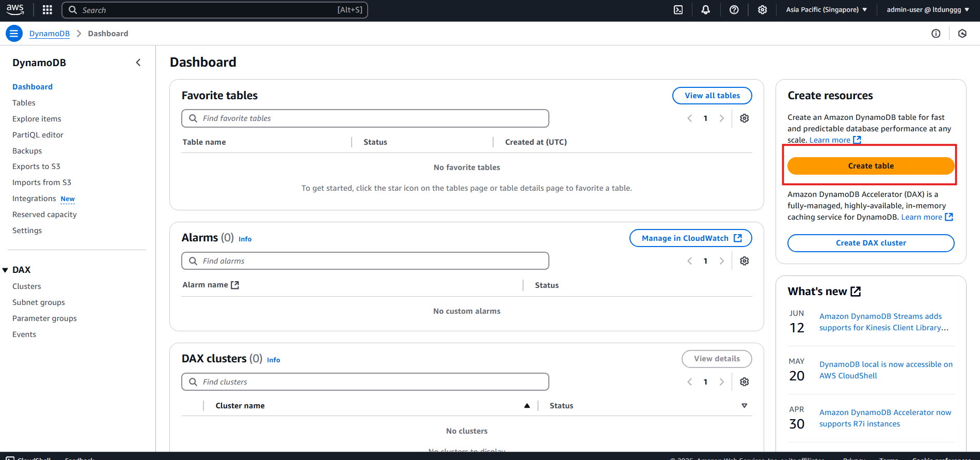980x460 pixels.
Task: Click the What's new external link icon
Action: point(856,292)
